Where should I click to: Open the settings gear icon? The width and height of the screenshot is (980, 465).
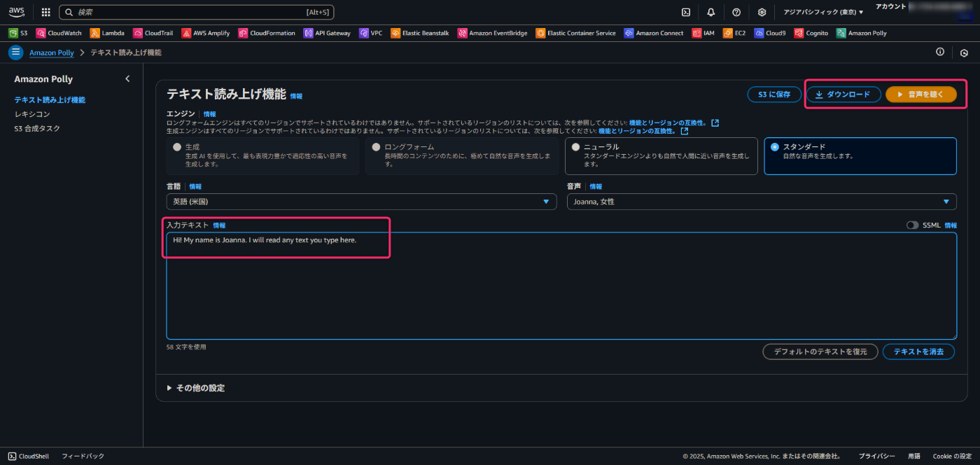762,12
